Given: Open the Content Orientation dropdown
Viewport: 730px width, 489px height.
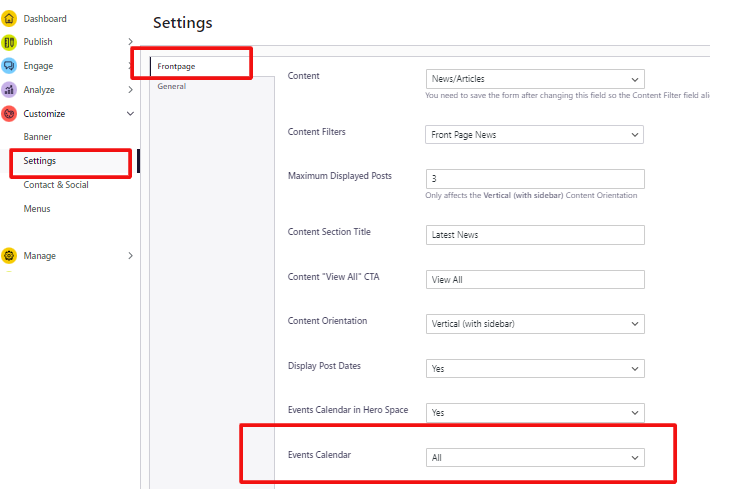Looking at the screenshot, I should pyautogui.click(x=534, y=324).
